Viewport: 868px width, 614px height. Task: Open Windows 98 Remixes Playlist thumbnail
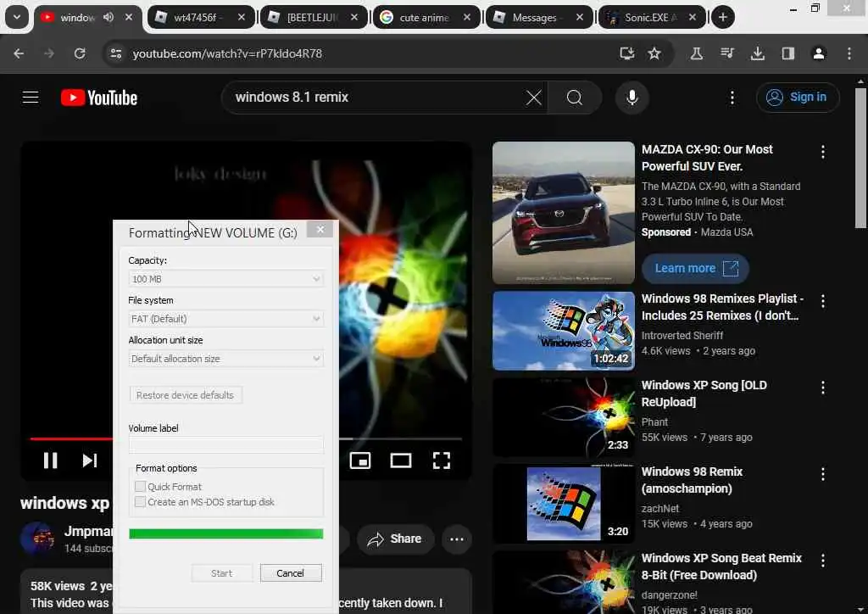[564, 331]
